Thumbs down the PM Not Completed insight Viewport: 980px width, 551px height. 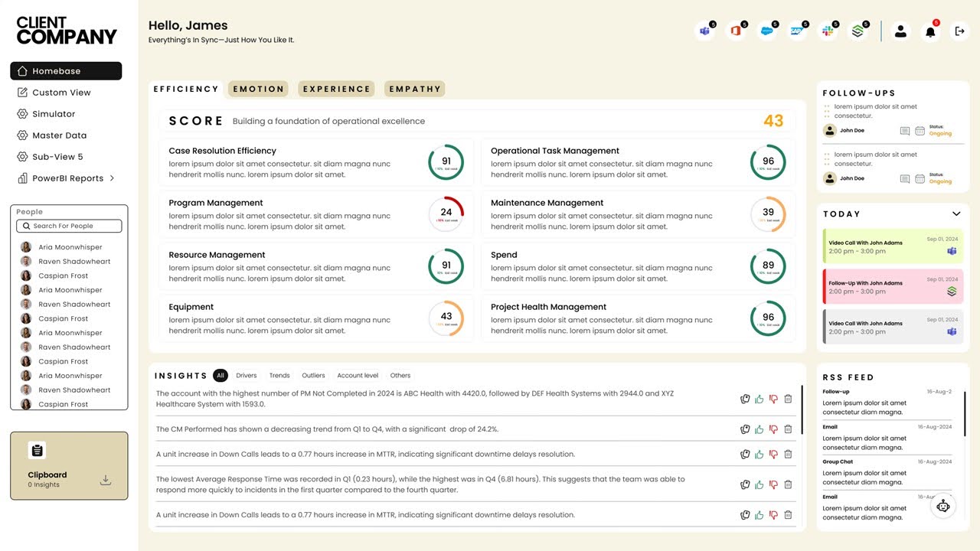point(773,399)
